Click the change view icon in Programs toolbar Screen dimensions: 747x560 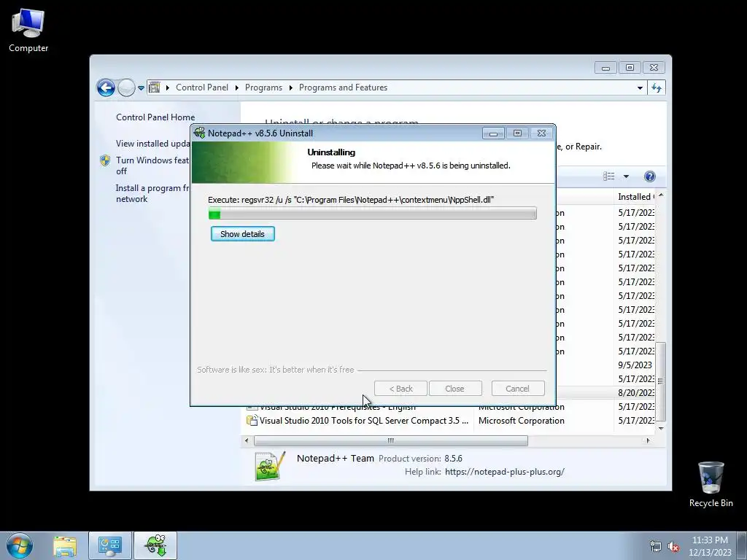pyautogui.click(x=609, y=176)
